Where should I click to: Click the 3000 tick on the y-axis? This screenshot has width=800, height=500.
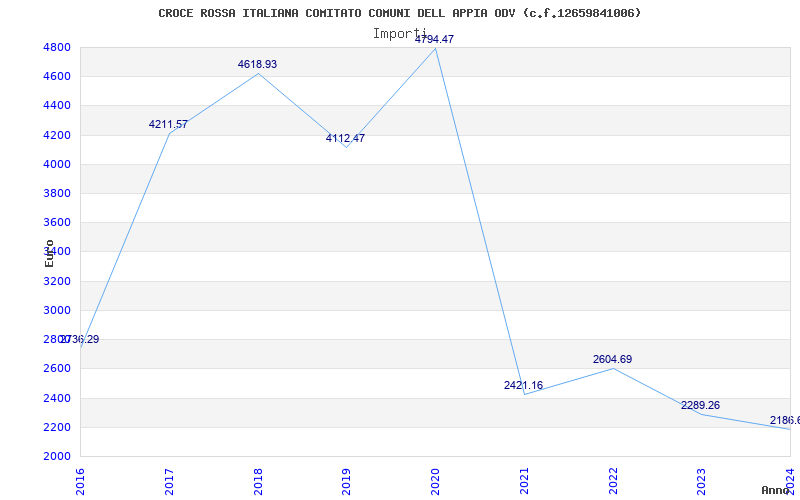(57, 310)
